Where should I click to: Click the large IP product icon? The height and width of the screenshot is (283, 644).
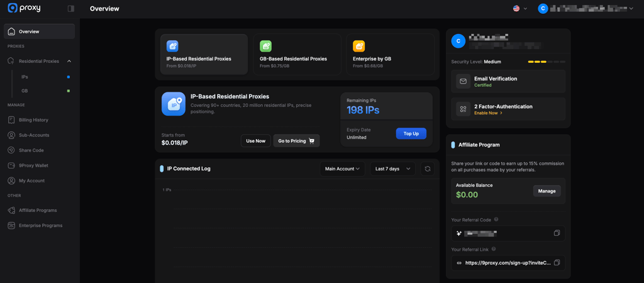[174, 104]
